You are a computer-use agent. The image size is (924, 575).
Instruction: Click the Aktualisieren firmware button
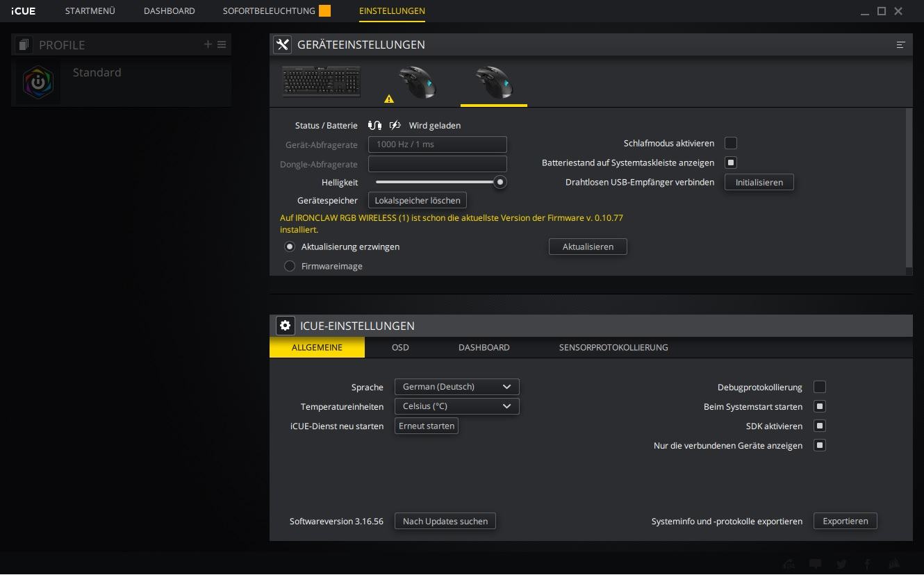pyautogui.click(x=588, y=247)
